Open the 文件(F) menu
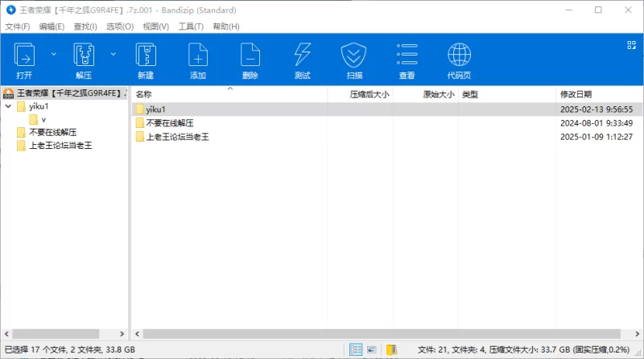The width and height of the screenshot is (644, 359). pyautogui.click(x=17, y=27)
